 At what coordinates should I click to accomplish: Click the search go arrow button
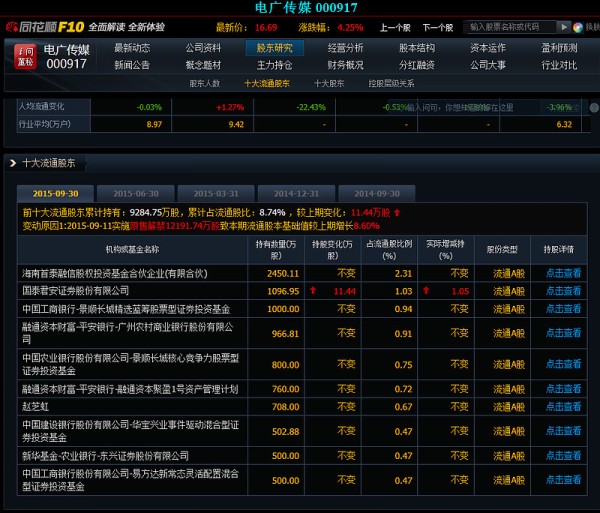coord(563,27)
